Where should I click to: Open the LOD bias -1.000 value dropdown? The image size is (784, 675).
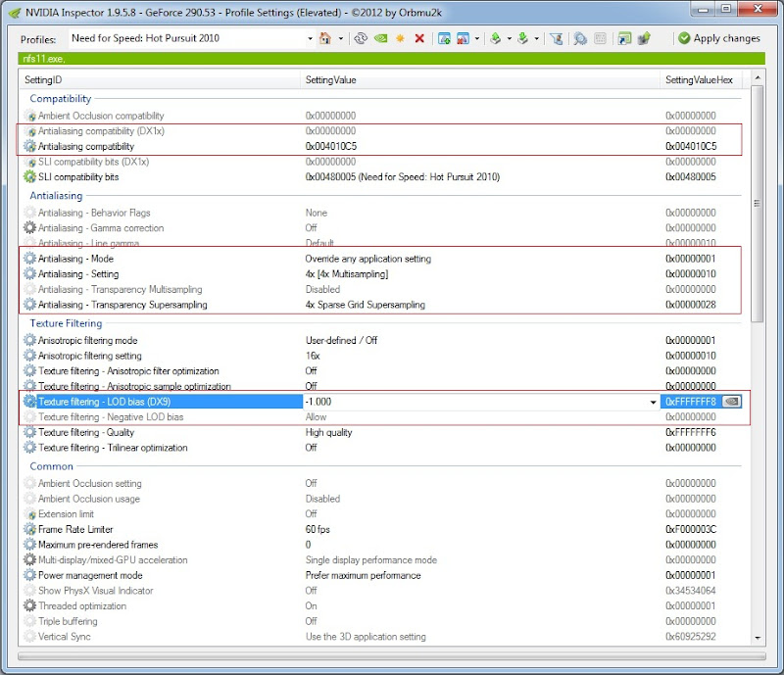click(653, 402)
